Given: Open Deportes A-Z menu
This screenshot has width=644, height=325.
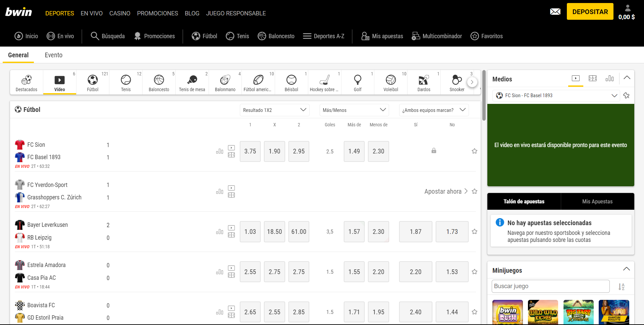Looking at the screenshot, I should pyautogui.click(x=324, y=36).
